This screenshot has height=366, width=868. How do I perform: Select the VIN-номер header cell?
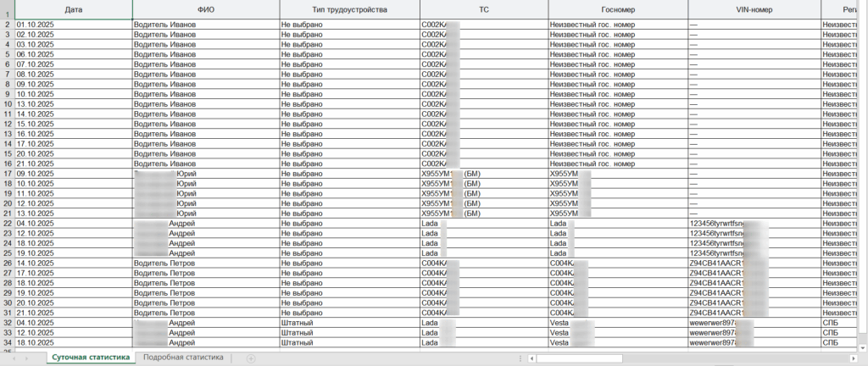(754, 9)
